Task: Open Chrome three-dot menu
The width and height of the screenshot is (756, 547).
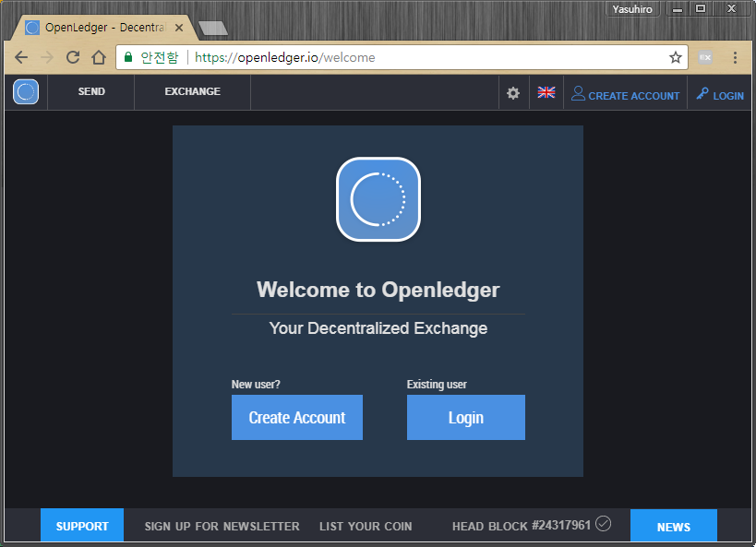Action: click(735, 58)
